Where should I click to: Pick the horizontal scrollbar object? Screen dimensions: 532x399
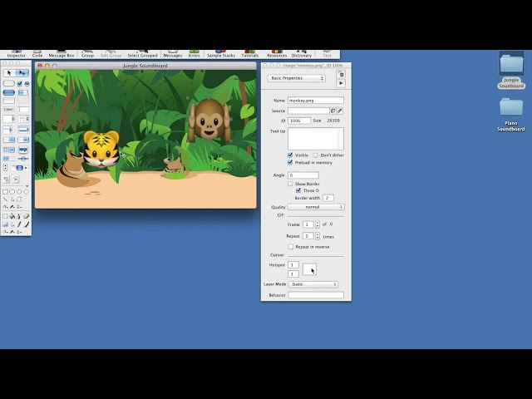point(19,168)
